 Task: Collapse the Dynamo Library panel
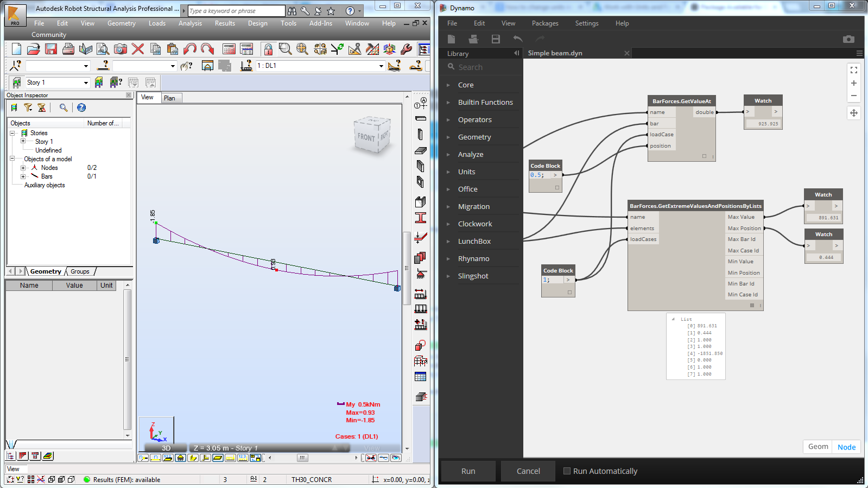point(516,53)
